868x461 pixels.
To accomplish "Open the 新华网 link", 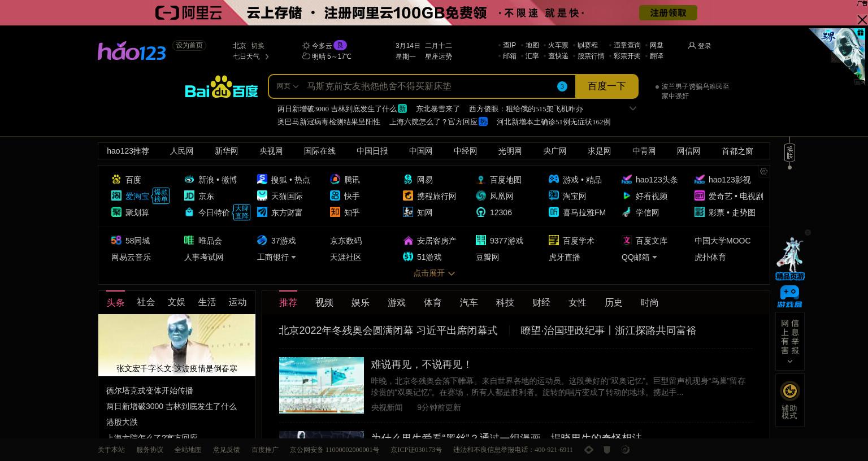I will (x=226, y=151).
